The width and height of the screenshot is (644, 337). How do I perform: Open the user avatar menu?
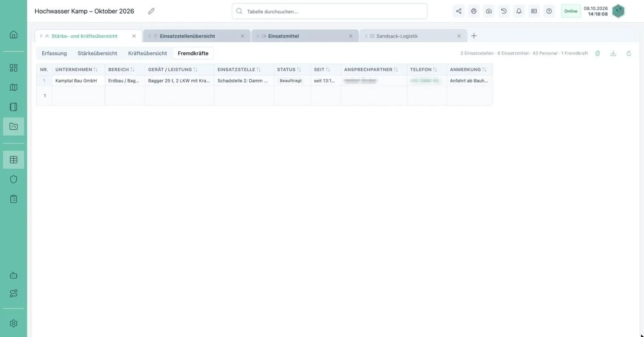click(x=618, y=11)
